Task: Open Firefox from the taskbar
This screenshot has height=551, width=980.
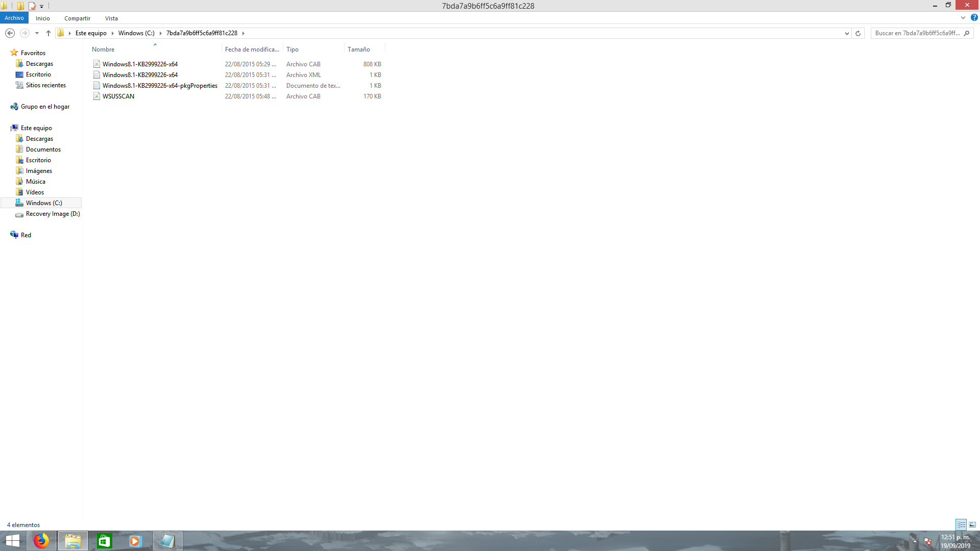Action: 41,541
